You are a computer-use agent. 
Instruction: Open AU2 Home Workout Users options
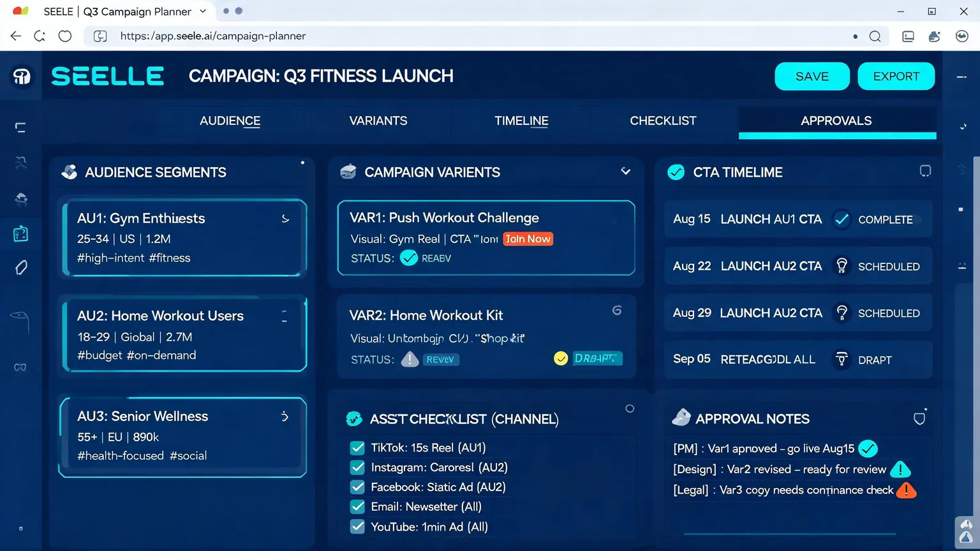pos(284,316)
